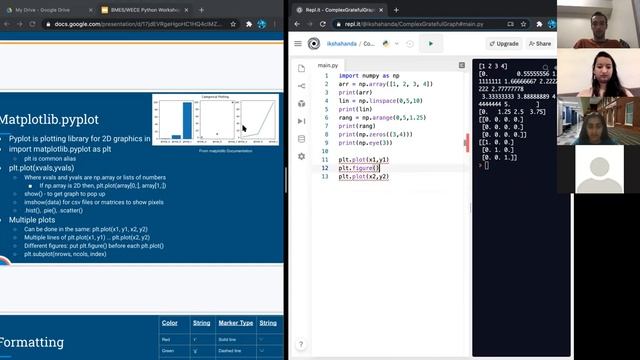Click the screen cast icon in repl.it address bar
The image size is (640, 360).
[x=510, y=24]
